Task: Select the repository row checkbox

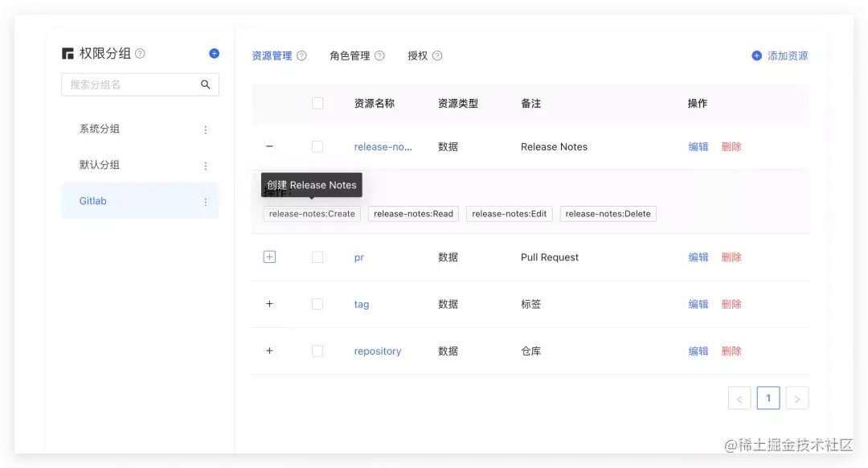Action: click(x=317, y=351)
